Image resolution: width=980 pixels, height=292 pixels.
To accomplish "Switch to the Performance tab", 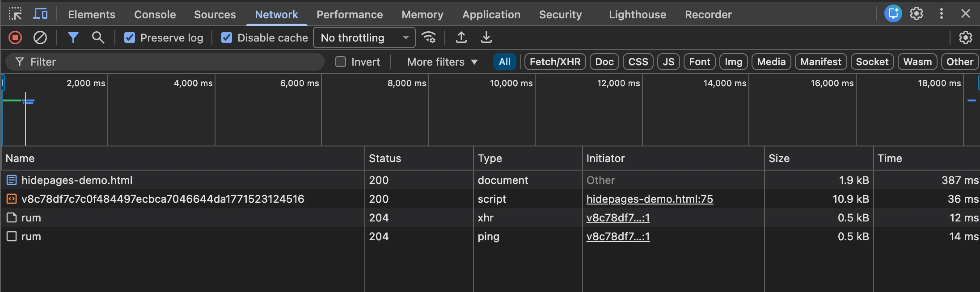I will pyautogui.click(x=350, y=14).
